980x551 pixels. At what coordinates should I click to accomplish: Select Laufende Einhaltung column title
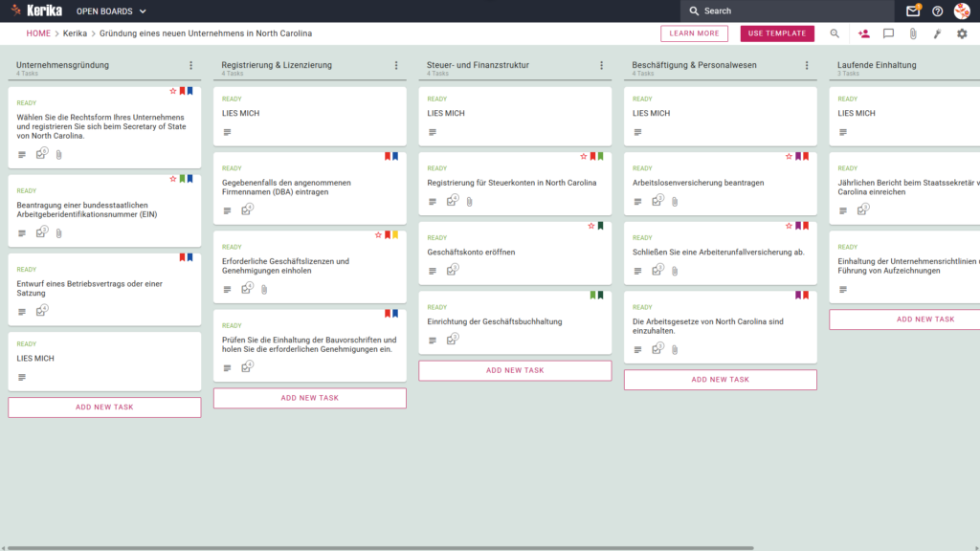pyautogui.click(x=877, y=65)
